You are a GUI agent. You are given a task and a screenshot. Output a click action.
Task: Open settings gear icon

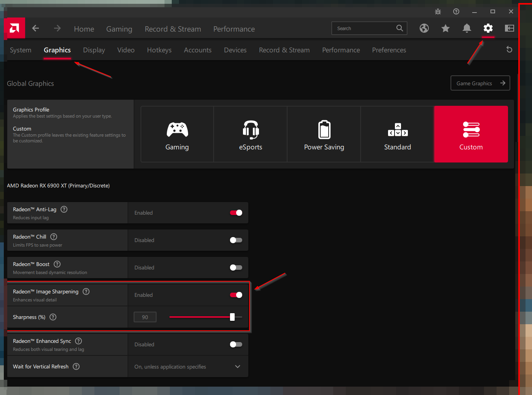click(488, 28)
